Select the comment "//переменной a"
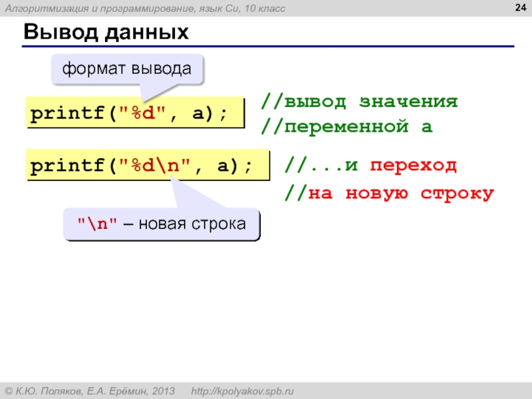This screenshot has width=532, height=399. (346, 127)
